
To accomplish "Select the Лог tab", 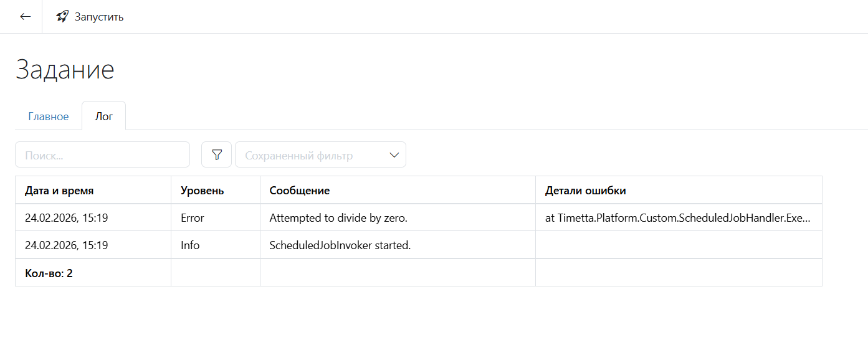I will tap(104, 116).
